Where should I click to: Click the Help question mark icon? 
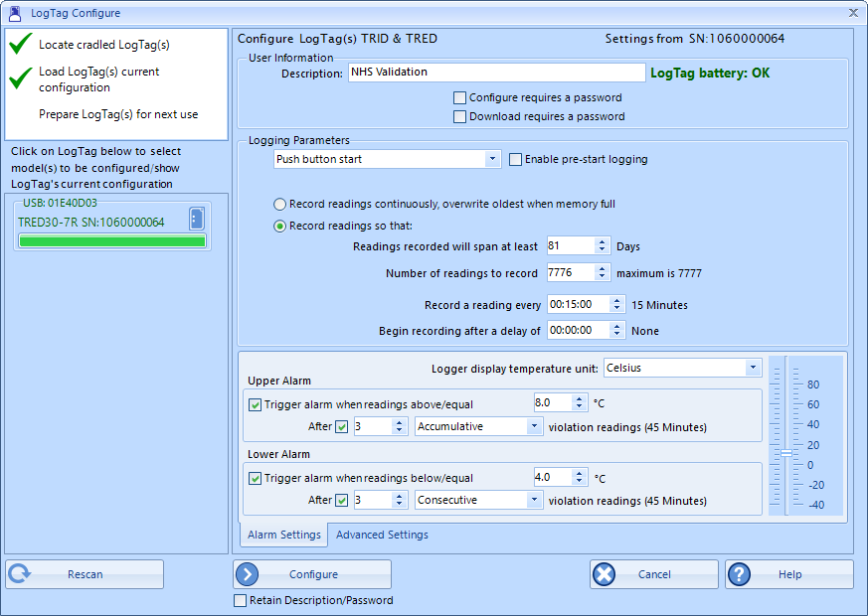(740, 574)
